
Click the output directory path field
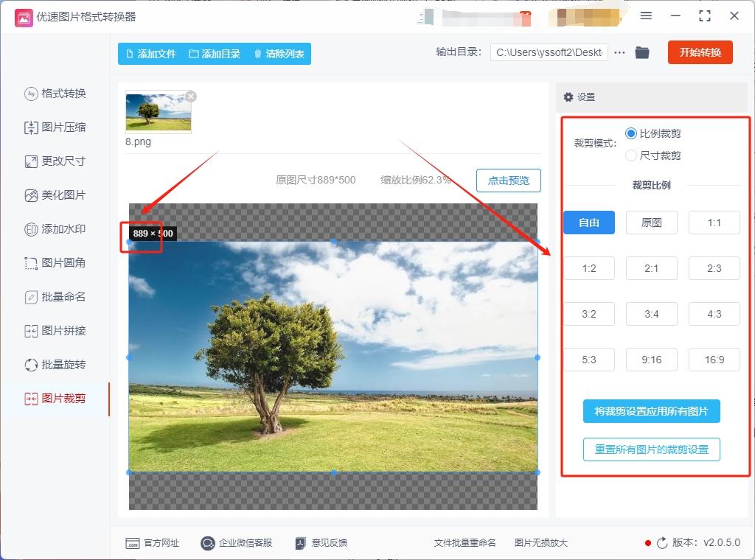click(549, 52)
